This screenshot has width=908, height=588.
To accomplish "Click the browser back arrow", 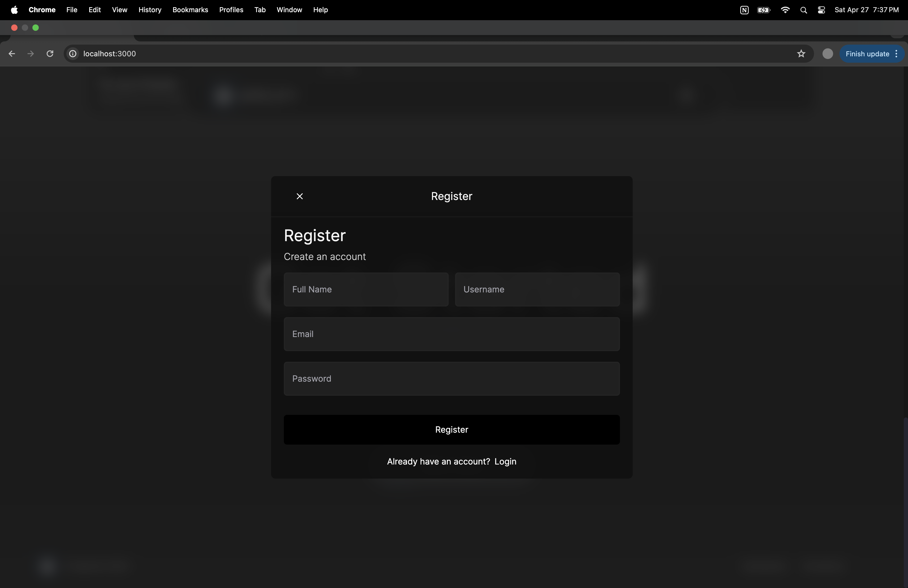I will [12, 54].
